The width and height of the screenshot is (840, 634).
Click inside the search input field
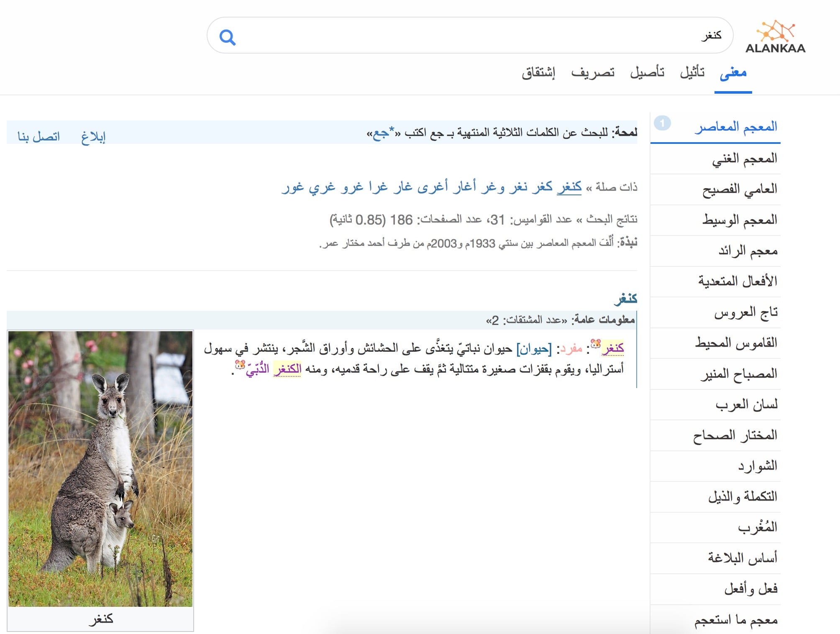(x=470, y=35)
